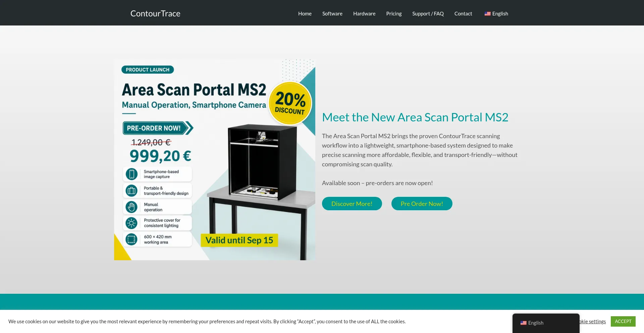The image size is (644, 333).
Task: Open the cookie settings link
Action: [x=593, y=321]
